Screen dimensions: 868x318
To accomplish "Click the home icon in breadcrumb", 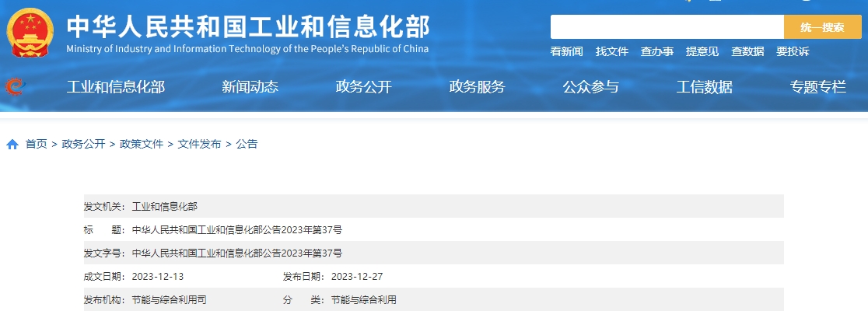I will (12, 144).
